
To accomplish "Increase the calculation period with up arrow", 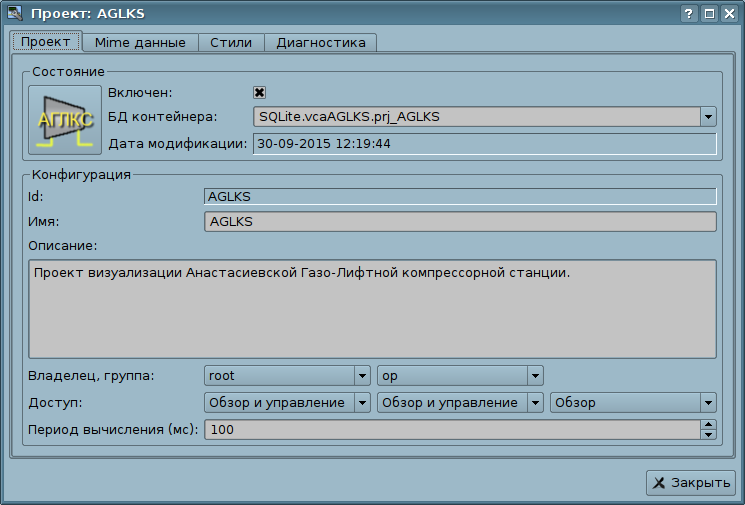I will click(708, 424).
